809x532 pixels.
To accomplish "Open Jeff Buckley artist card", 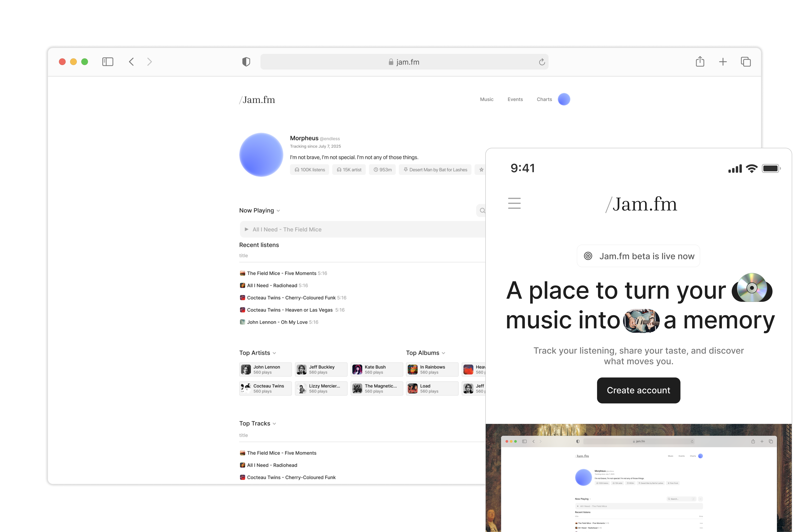I will pyautogui.click(x=321, y=370).
